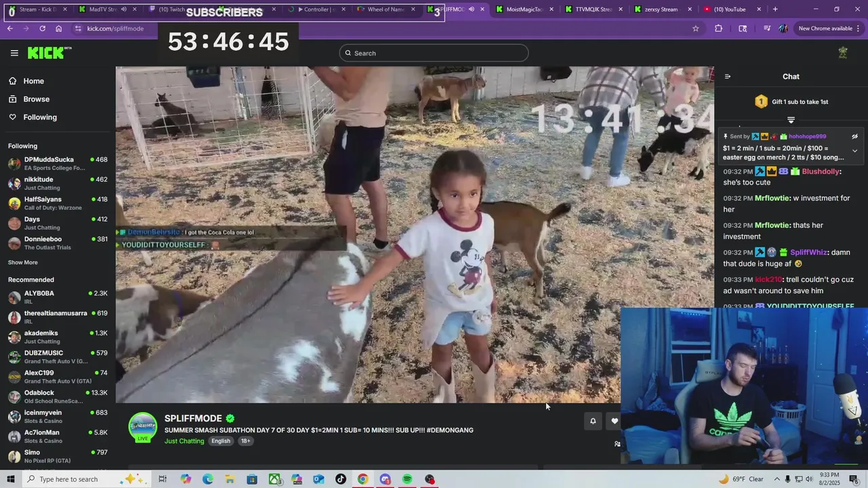868x488 pixels.
Task: Mute the SPLIFFMODE tab audio icon
Action: 471,9
